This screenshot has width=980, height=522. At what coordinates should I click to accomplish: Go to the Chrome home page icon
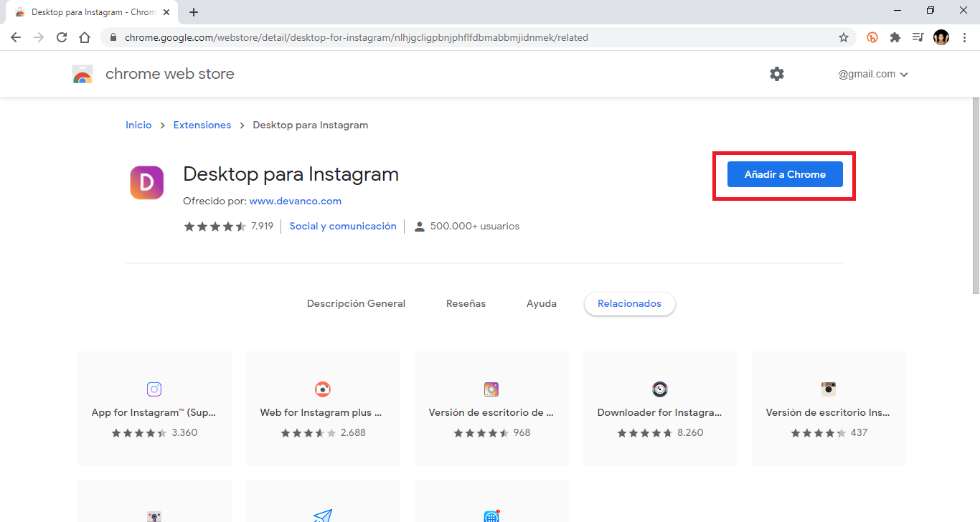[x=85, y=37]
